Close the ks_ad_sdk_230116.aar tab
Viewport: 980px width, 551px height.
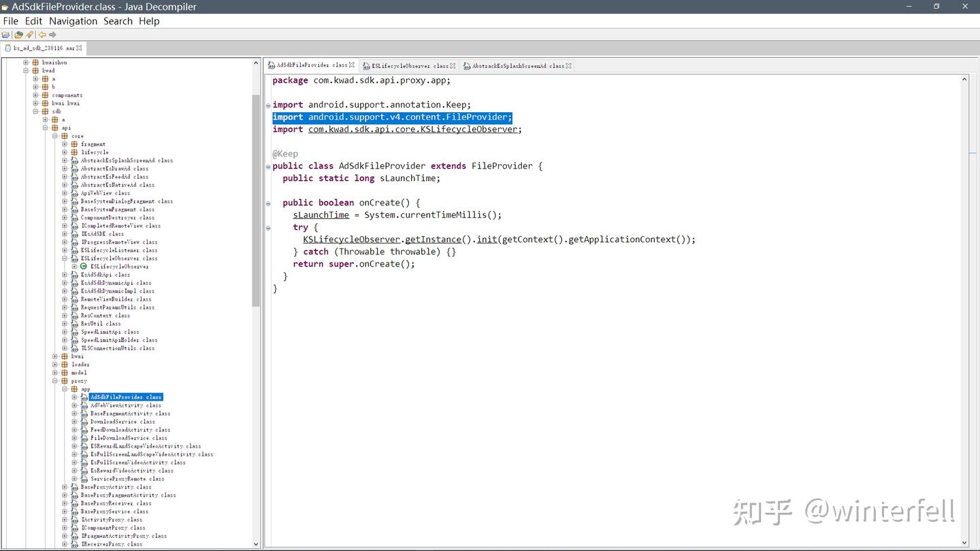[79, 48]
